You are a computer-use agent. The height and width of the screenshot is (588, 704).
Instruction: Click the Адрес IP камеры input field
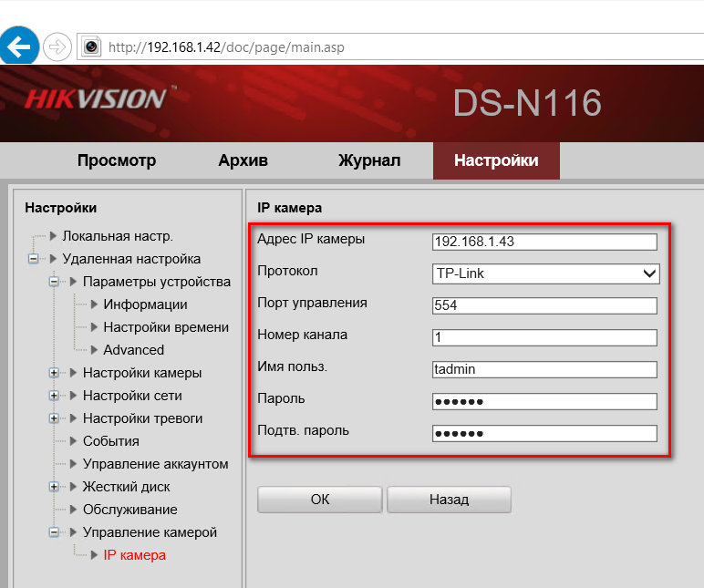[544, 242]
